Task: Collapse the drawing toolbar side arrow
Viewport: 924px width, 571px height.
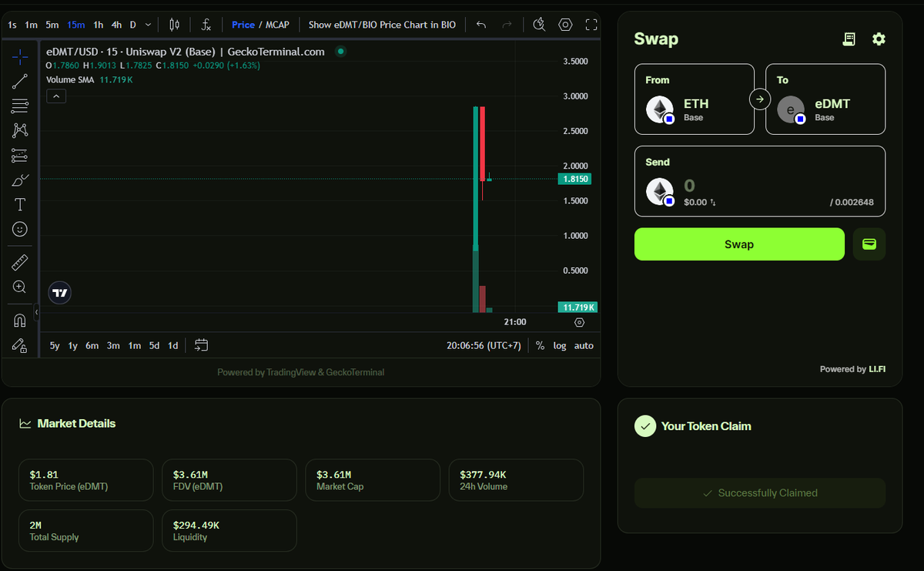Action: (37, 311)
